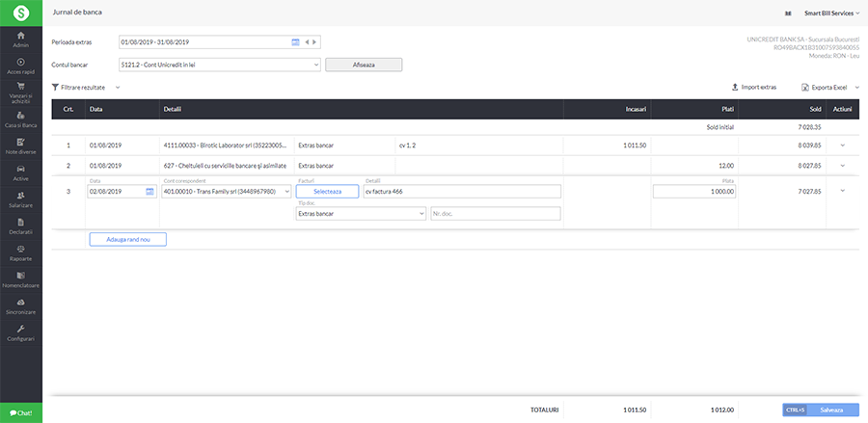
Task: Go to Vanzari si achizitii module
Action: pyautogui.click(x=21, y=93)
